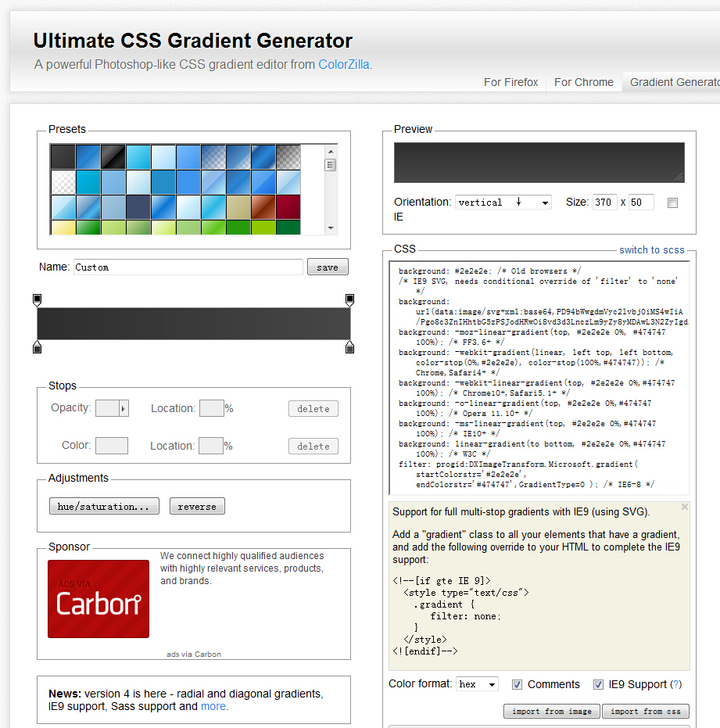The image size is (720, 728).
Task: Click the presets list scroll-up arrow
Action: click(x=331, y=152)
